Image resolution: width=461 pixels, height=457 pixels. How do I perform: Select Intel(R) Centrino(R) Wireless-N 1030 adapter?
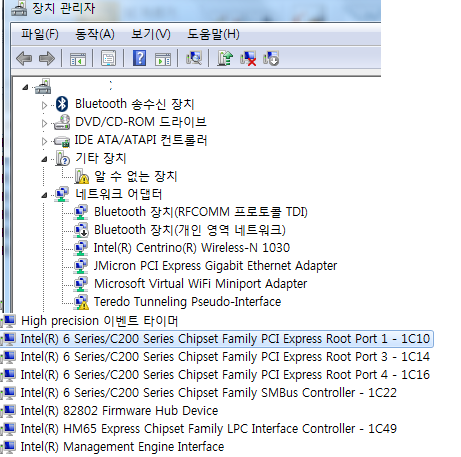coord(192,248)
